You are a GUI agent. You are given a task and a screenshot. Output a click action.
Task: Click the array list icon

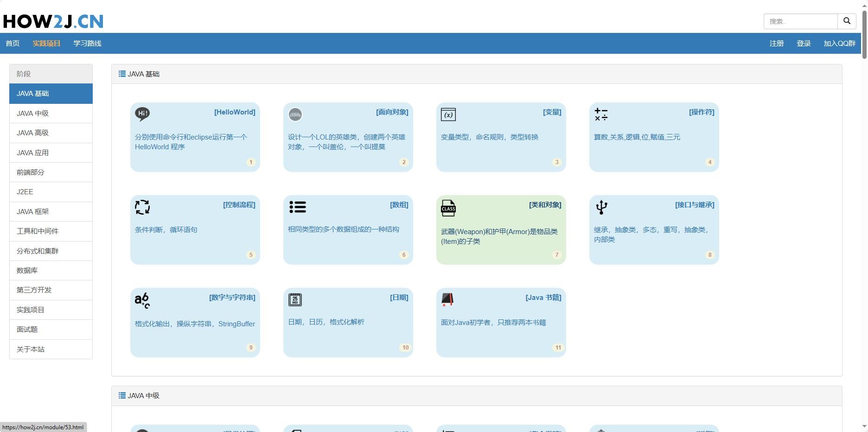point(297,207)
